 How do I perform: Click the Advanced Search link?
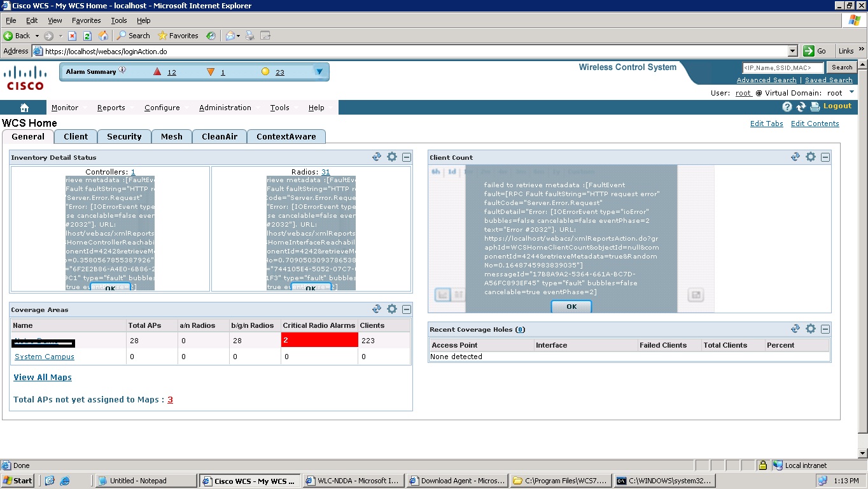pos(766,80)
